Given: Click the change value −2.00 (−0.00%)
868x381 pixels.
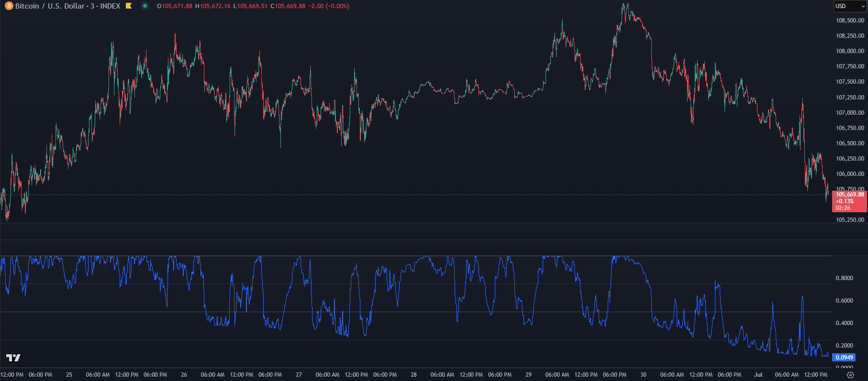Looking at the screenshot, I should pos(329,6).
